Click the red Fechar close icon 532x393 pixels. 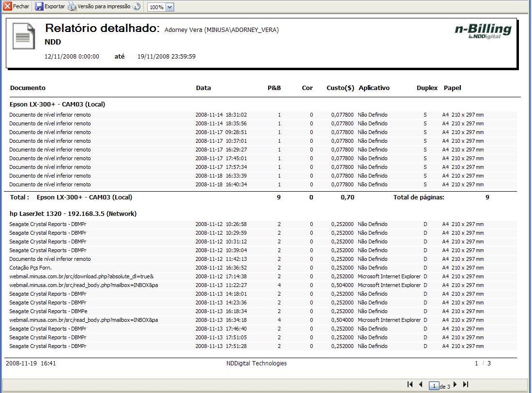7,6
